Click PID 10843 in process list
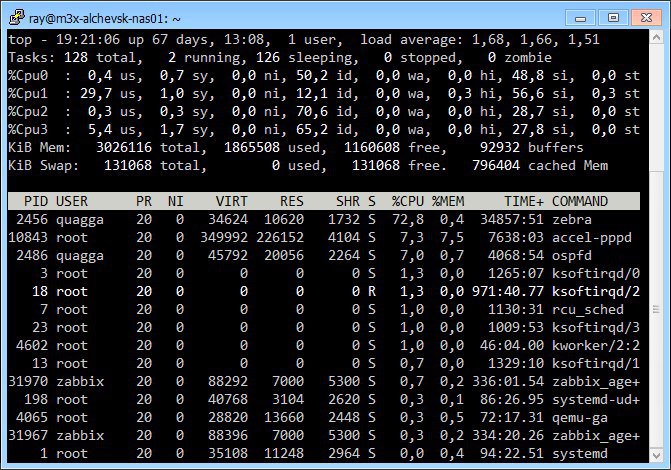The image size is (671, 470). click(28, 237)
